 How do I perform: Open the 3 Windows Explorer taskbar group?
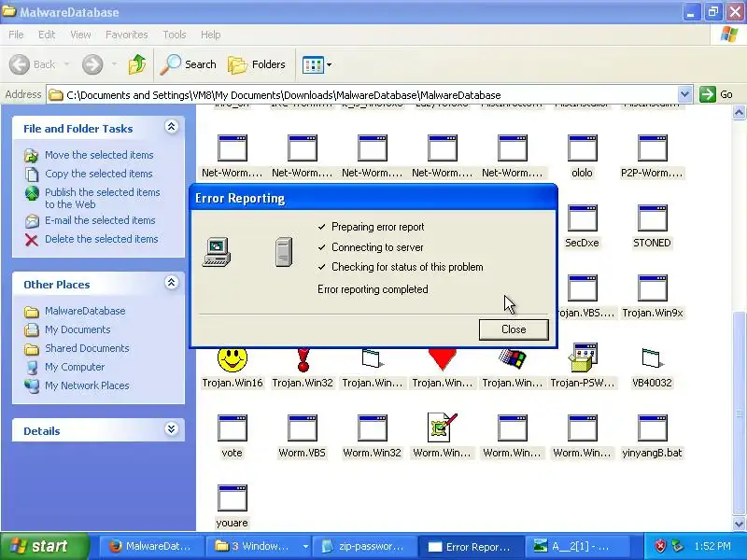[260, 546]
